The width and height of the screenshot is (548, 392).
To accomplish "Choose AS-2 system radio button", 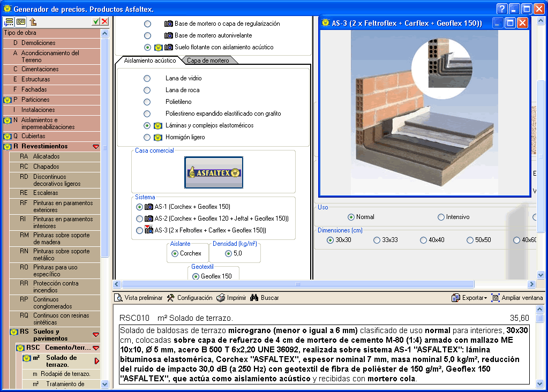I will tap(139, 218).
